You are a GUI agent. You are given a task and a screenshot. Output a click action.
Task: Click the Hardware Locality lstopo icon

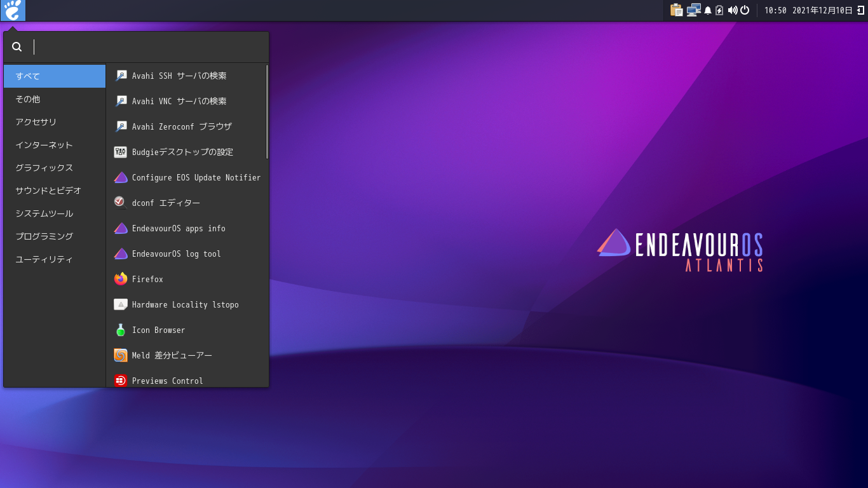[121, 304]
